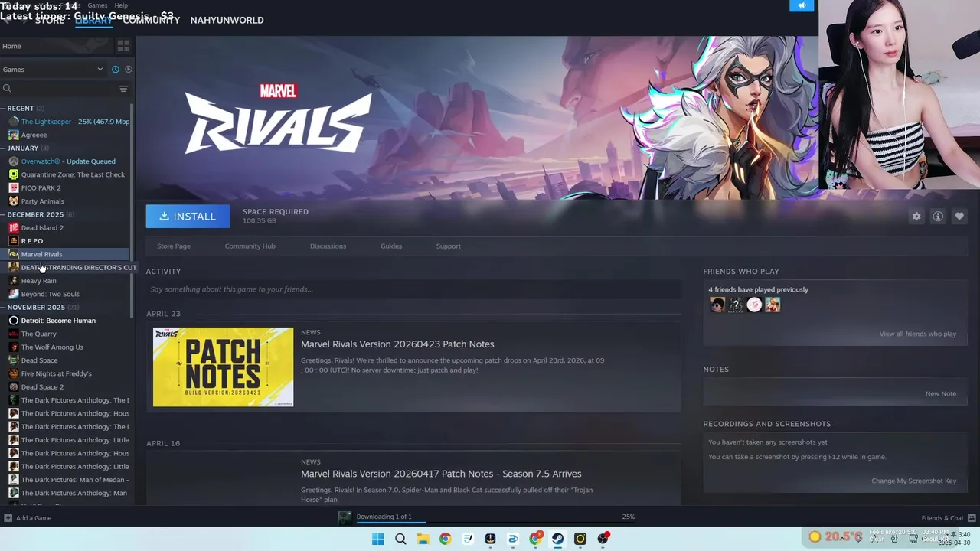Go to COMMUNITY section

click(x=152, y=20)
